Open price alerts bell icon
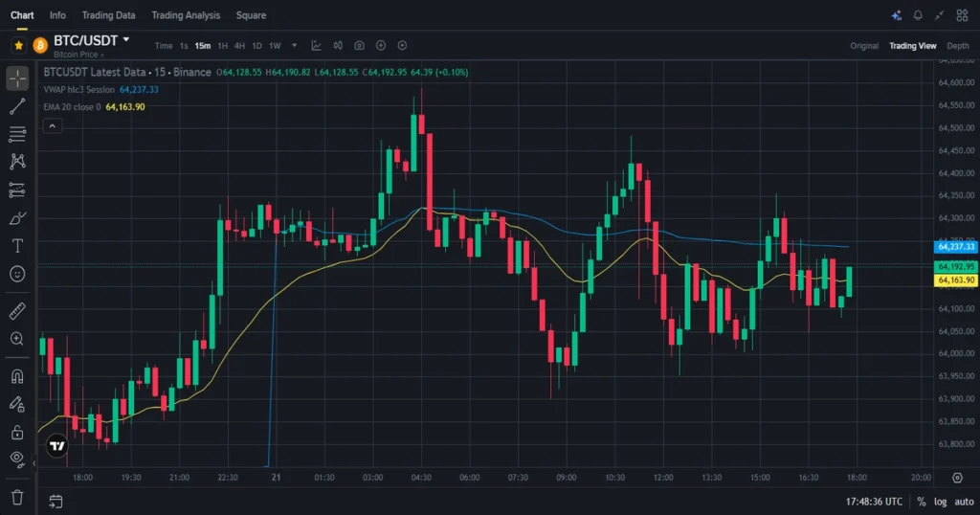The width and height of the screenshot is (980, 515). tap(918, 15)
